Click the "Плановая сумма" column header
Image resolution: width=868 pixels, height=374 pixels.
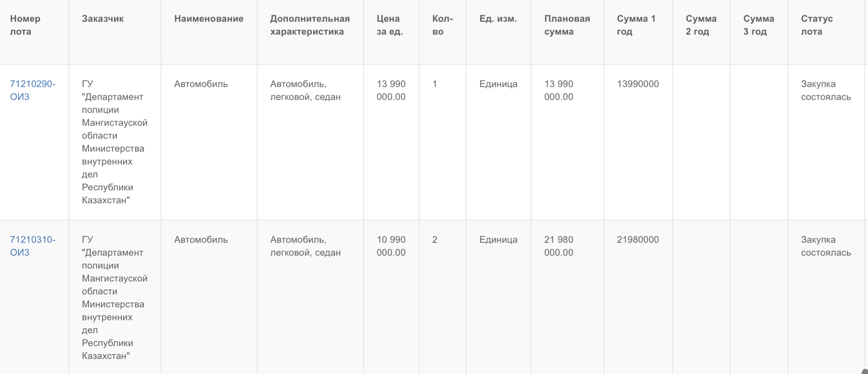[x=567, y=25]
